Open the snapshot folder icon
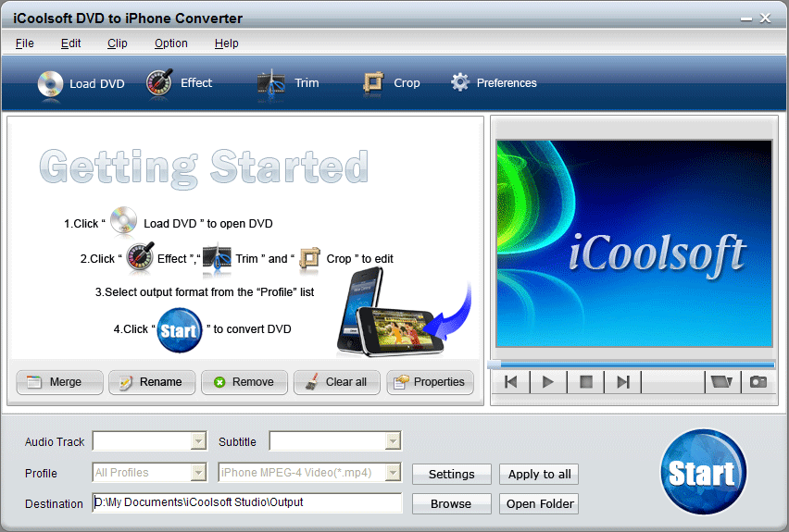789x532 pixels. point(721,382)
